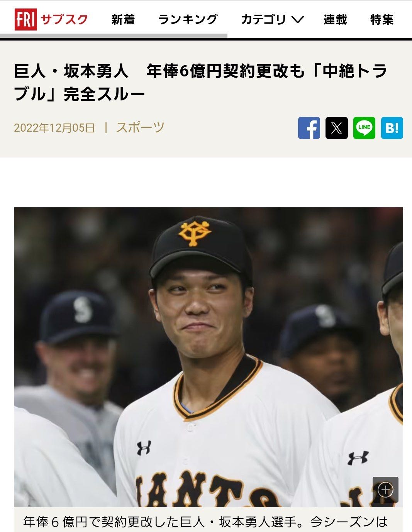Go to ランキング tab
Image resolution: width=412 pixels, height=532 pixels.
coord(188,19)
